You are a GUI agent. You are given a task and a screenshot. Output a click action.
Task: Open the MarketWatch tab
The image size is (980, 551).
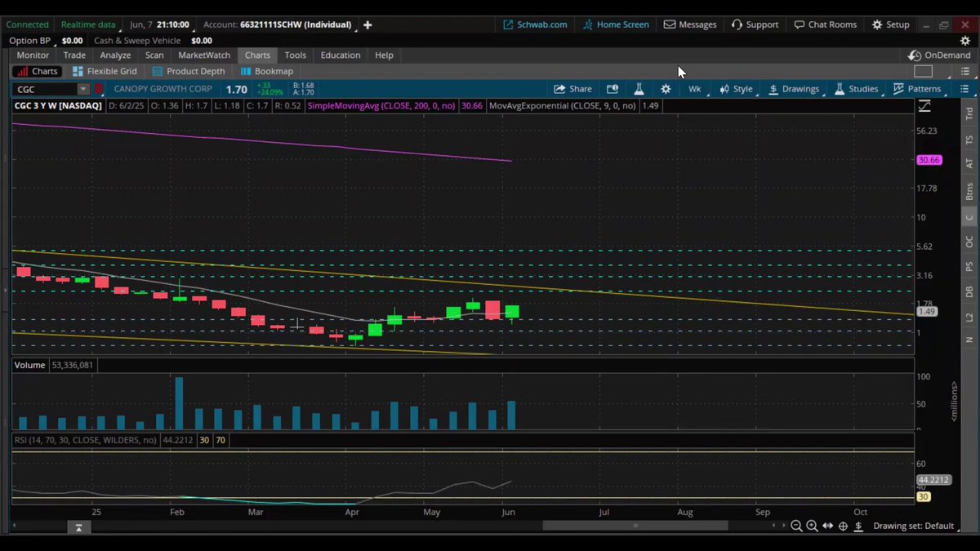tap(204, 56)
